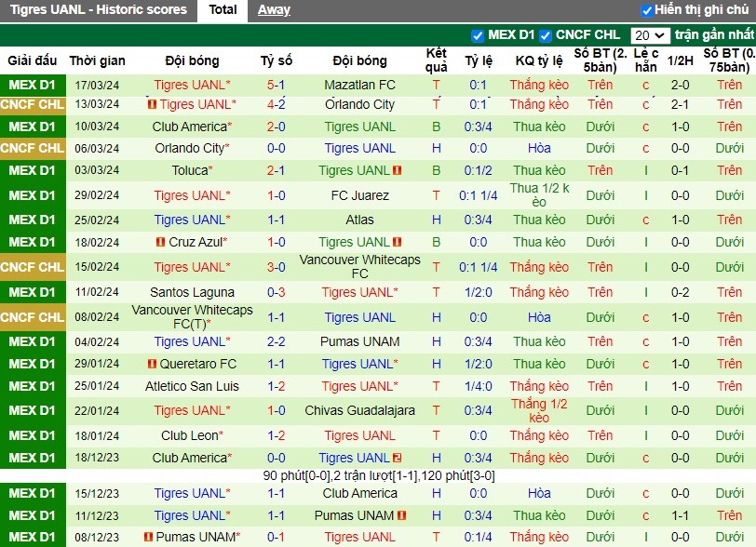Toggle the Hiển thị ghi chú checkbox

(646, 9)
